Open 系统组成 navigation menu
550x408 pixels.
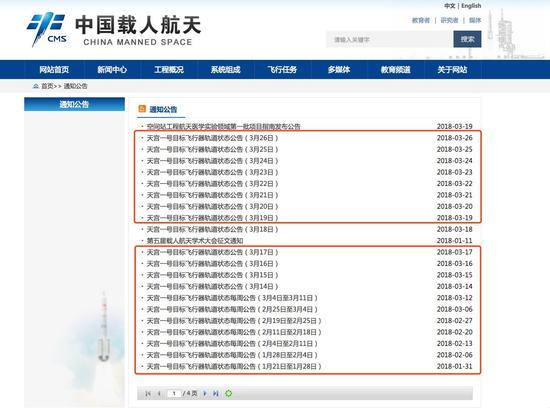pos(226,69)
